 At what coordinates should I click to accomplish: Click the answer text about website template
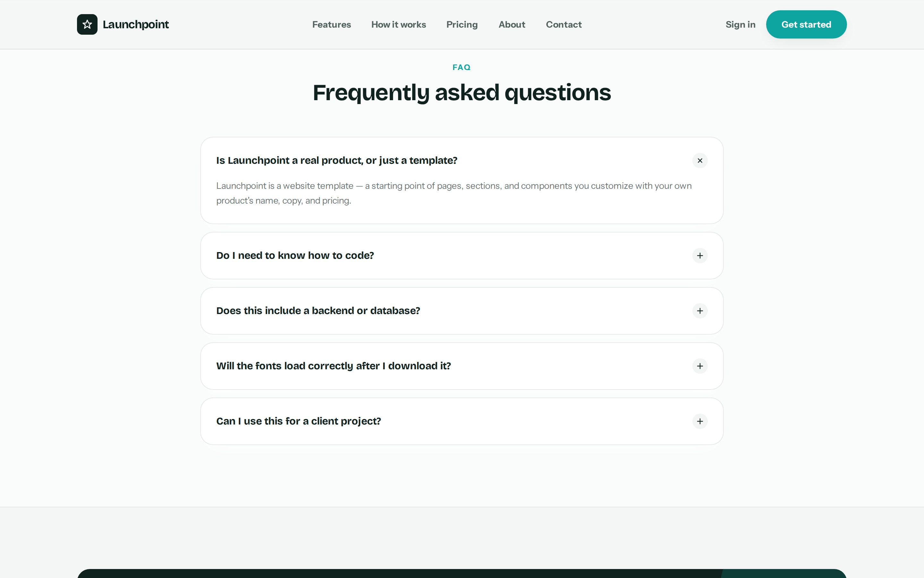point(454,193)
